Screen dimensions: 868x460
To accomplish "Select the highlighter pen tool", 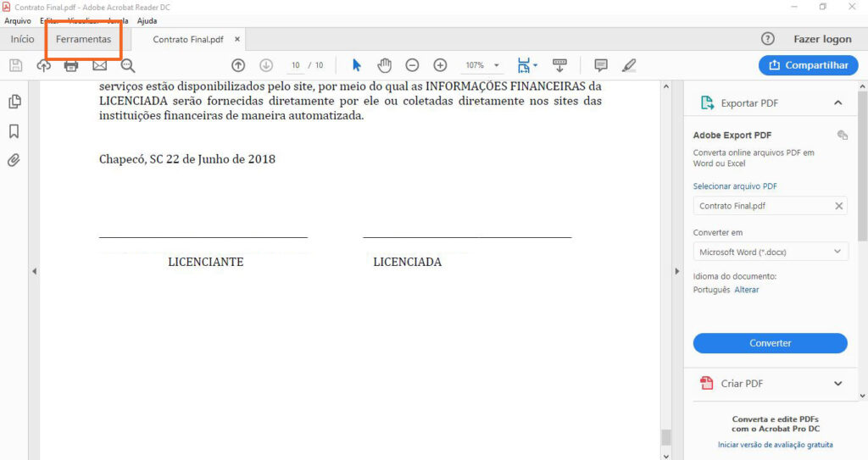I will click(x=628, y=65).
